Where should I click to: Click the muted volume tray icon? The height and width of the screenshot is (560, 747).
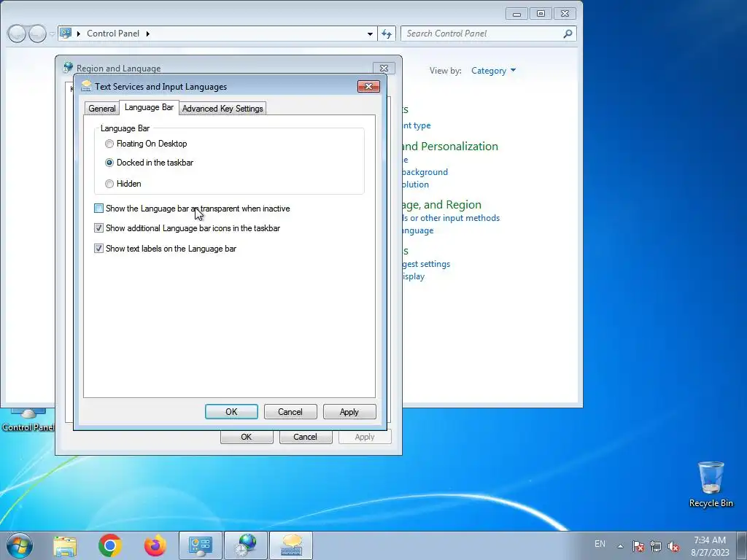click(x=673, y=546)
